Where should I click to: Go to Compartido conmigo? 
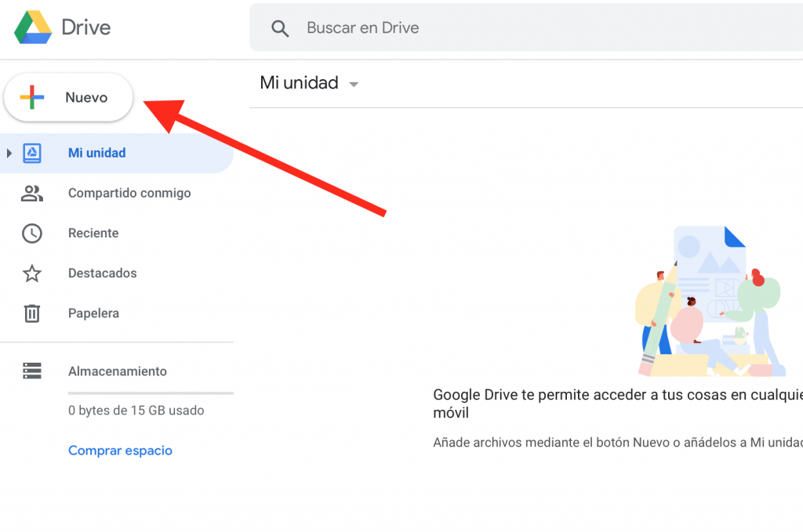click(117, 193)
